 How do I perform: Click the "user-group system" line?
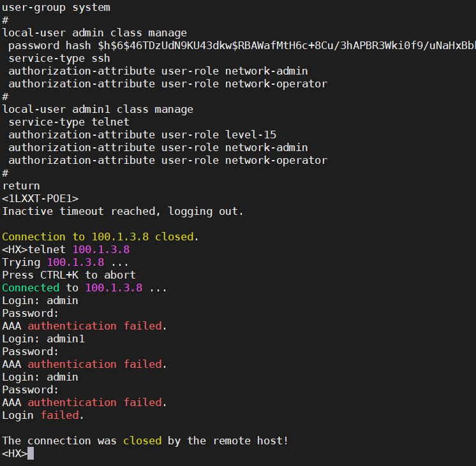click(56, 8)
